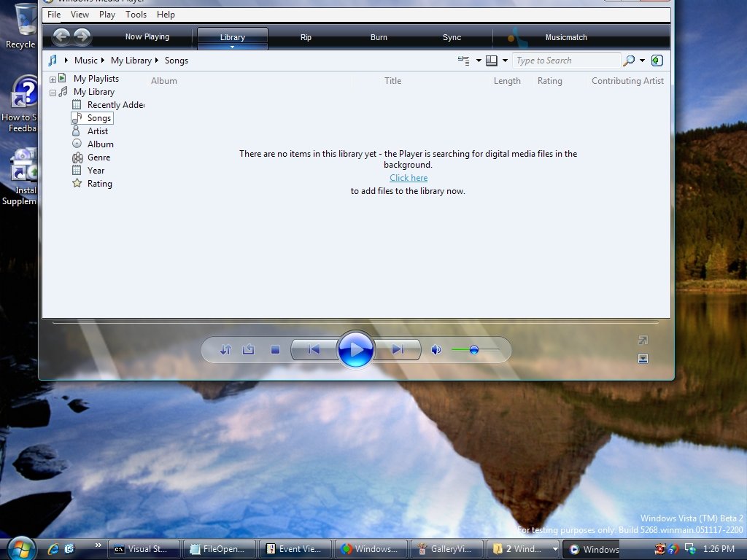The image size is (747, 560).
Task: Click the search magnifying glass icon
Action: tap(629, 60)
